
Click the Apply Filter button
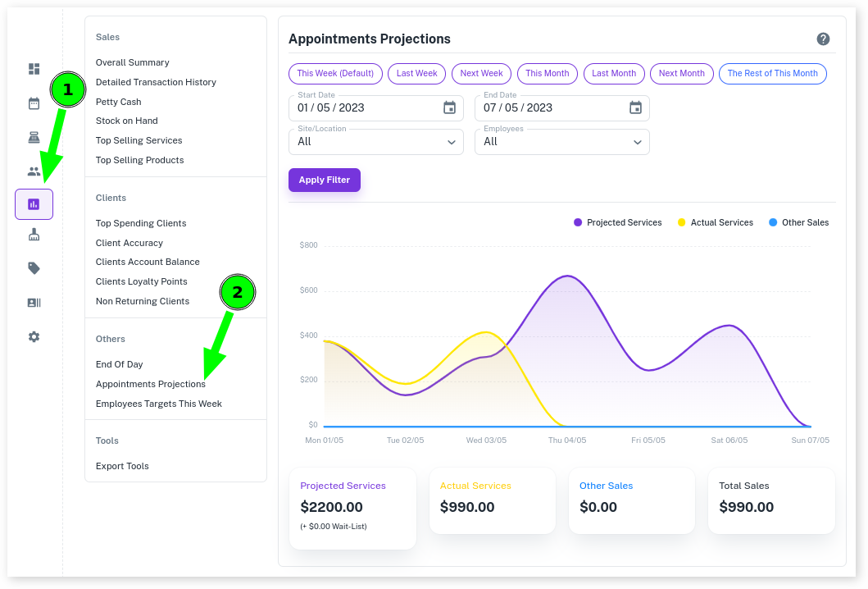324,180
